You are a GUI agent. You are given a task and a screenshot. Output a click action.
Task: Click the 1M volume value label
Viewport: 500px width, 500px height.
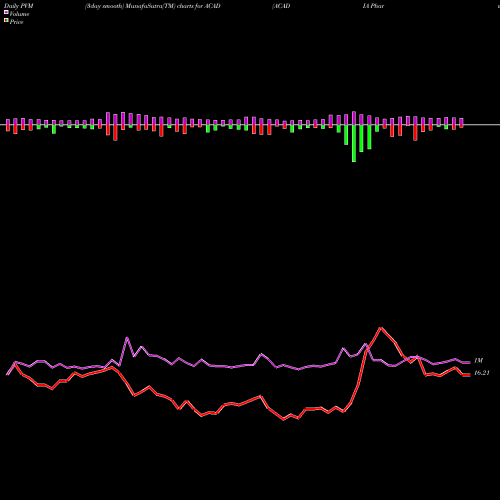[478, 361]
